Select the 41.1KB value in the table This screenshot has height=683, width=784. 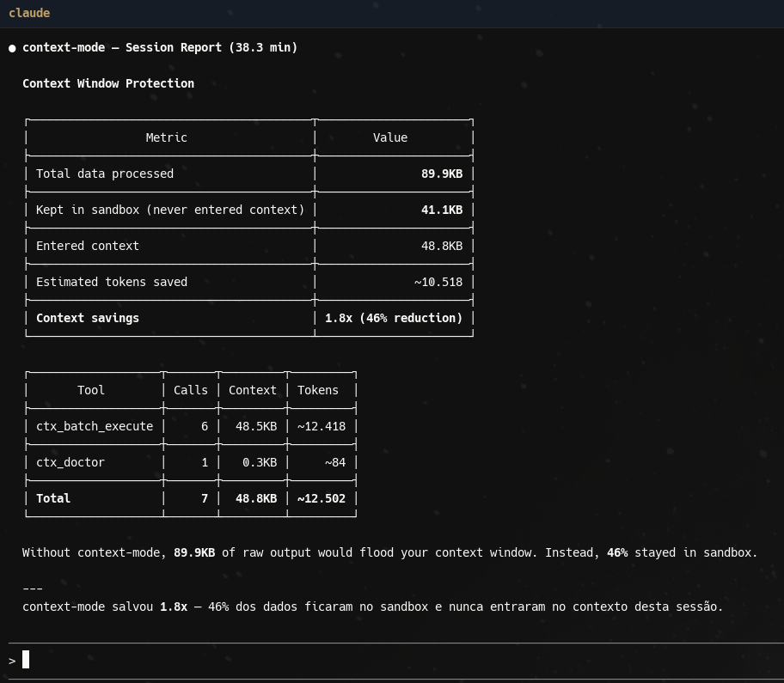[441, 210]
